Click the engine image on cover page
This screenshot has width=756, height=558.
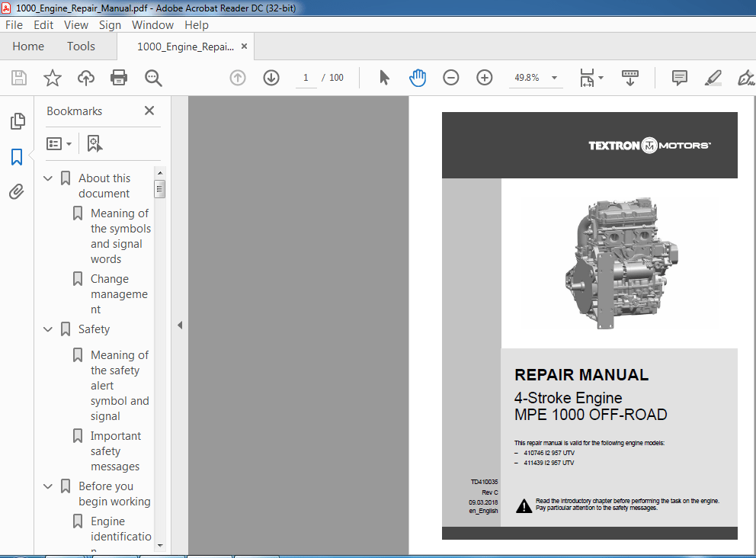pyautogui.click(x=621, y=263)
